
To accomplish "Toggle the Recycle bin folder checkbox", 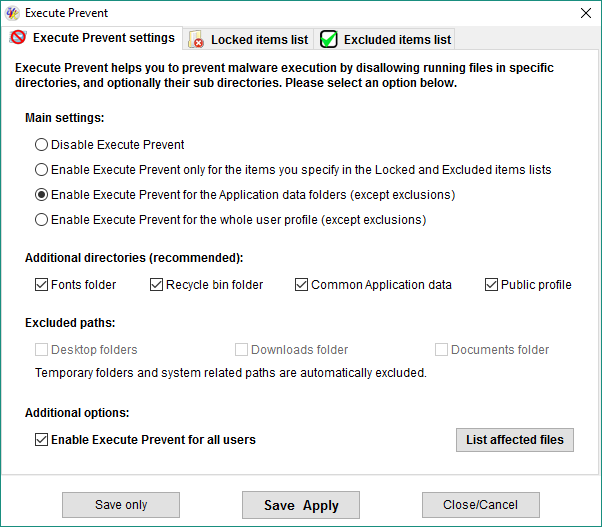I will tap(156, 285).
